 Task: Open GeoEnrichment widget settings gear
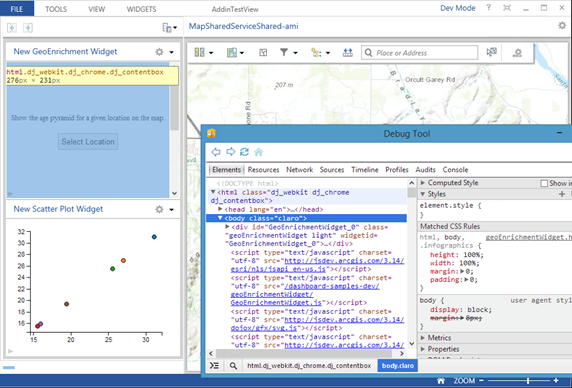(159, 52)
